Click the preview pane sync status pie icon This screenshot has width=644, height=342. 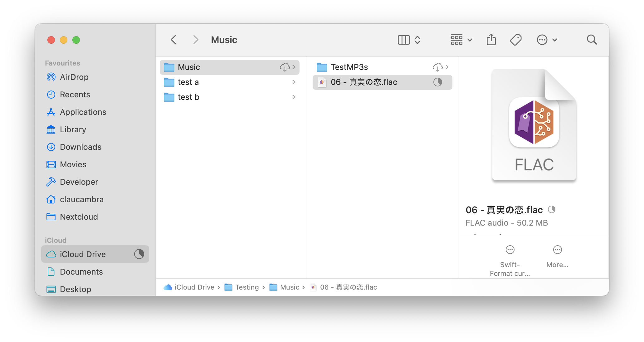tap(552, 209)
